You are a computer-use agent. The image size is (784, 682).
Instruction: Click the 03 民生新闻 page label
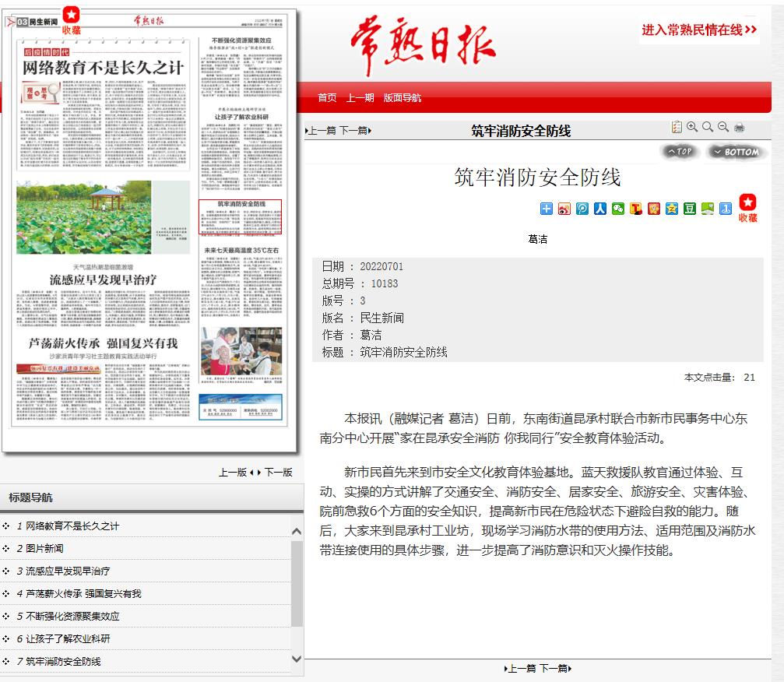(x=37, y=22)
